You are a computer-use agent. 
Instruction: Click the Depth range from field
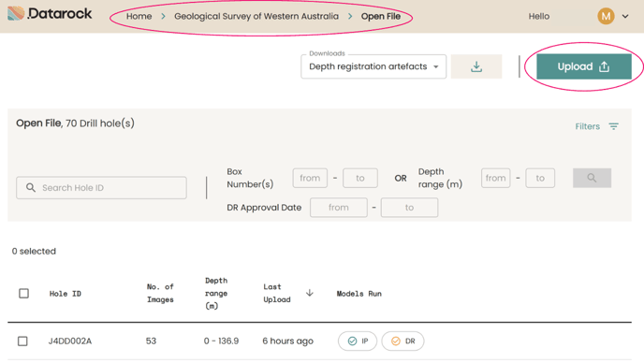[x=496, y=178]
